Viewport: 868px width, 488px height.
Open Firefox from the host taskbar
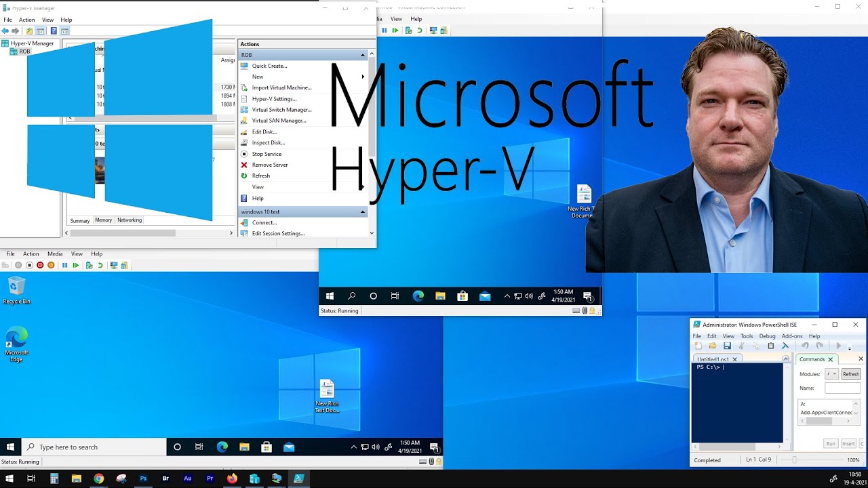[232, 479]
